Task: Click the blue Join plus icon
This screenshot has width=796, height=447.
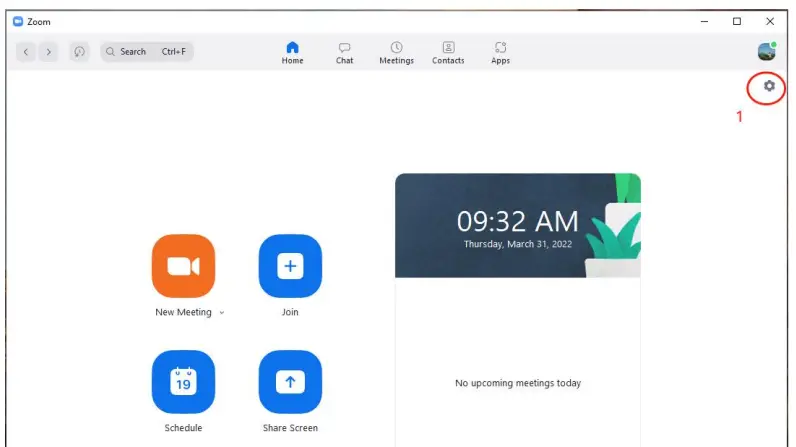Action: pos(290,266)
